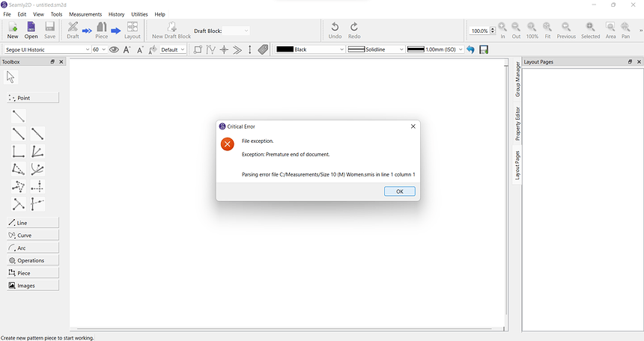This screenshot has width=644, height=341.
Task: Click the Open file toolbar icon
Action: [x=31, y=30]
